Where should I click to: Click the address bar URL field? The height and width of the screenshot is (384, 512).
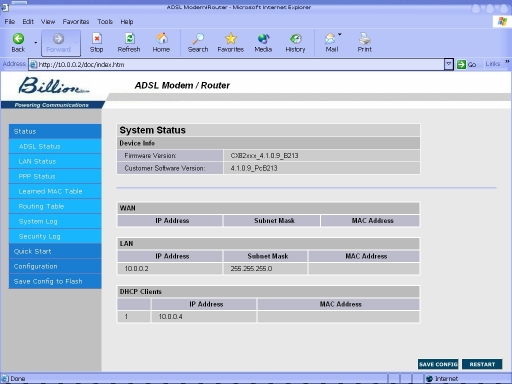tap(237, 64)
